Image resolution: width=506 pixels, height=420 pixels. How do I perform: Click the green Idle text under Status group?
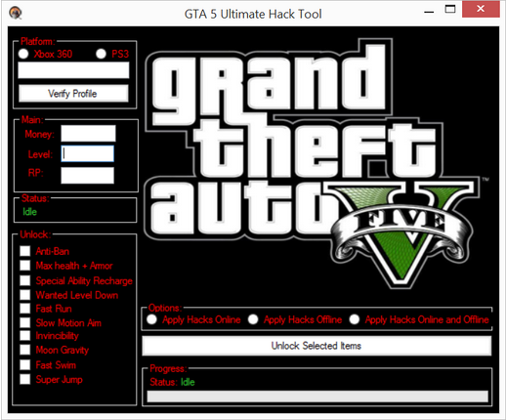click(x=29, y=212)
